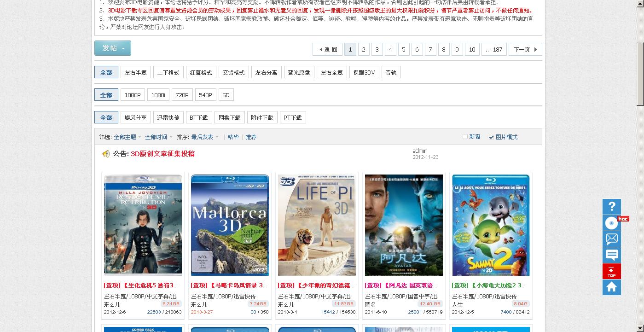Select the 网盘下载 filter
This screenshot has height=332, width=644.
pyautogui.click(x=229, y=117)
